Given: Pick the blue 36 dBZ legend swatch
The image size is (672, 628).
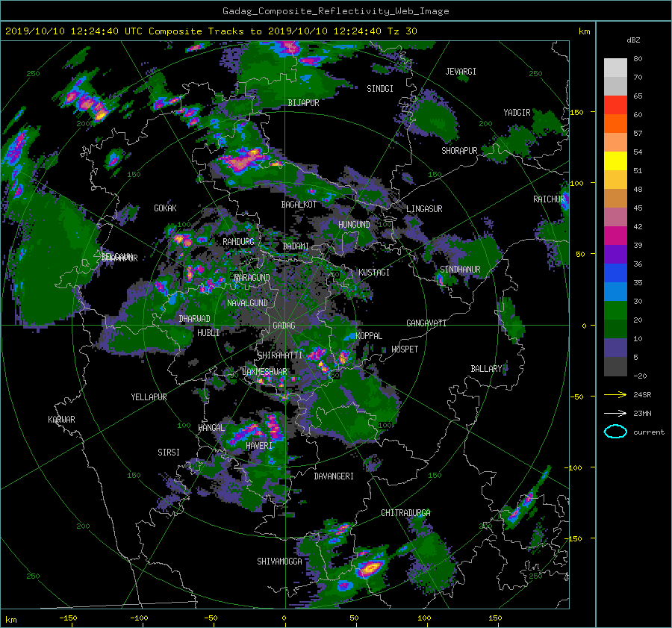Looking at the screenshot, I should (x=615, y=273).
